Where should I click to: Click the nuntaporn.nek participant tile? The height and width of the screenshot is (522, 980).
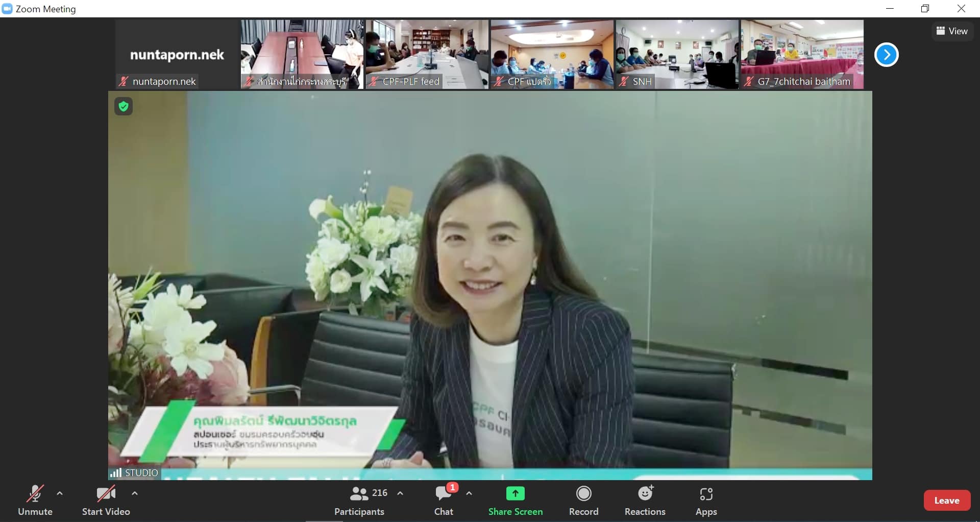pos(177,54)
